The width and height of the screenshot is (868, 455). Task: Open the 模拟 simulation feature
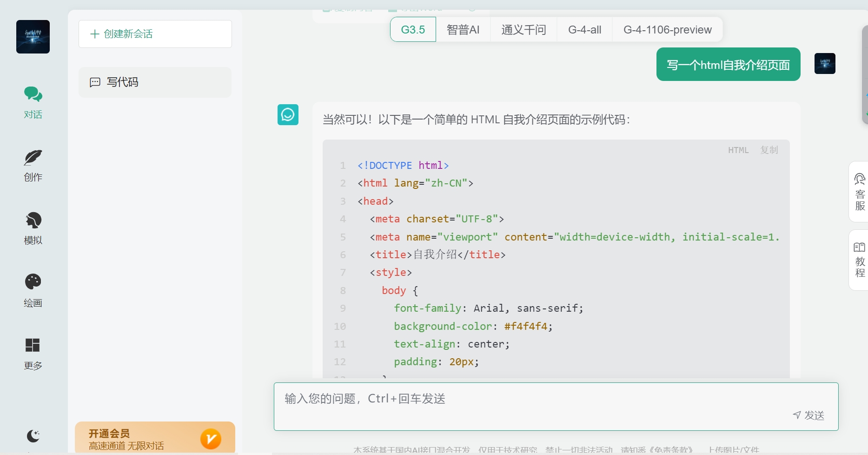coord(33,228)
